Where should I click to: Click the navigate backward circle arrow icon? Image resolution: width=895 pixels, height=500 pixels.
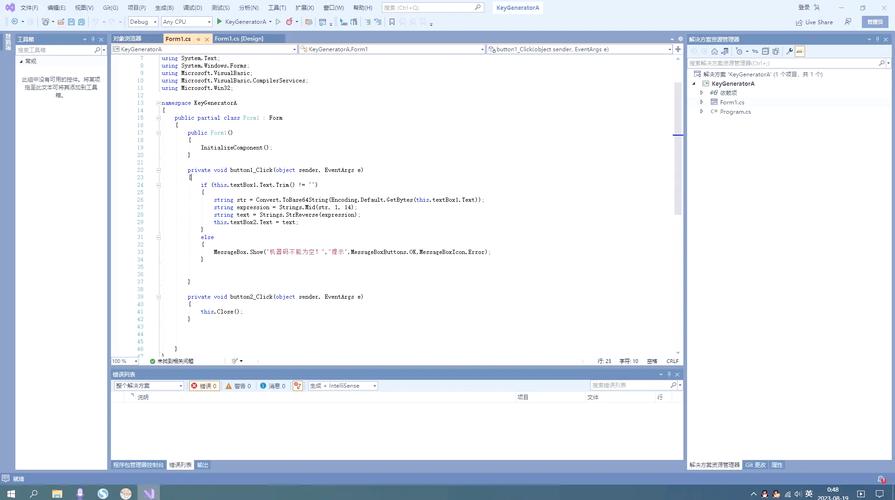tap(15, 22)
